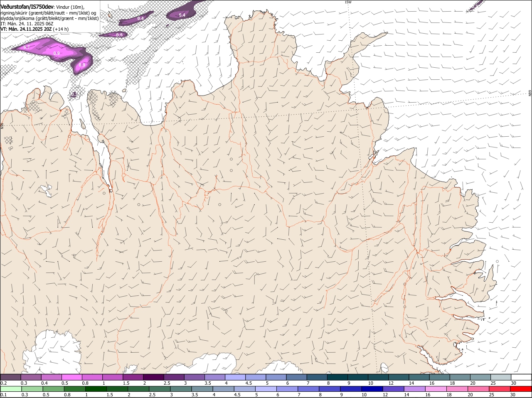
Task: Pick the navy blue 10 swatch in lower legend
Action: pyautogui.click(x=372, y=389)
